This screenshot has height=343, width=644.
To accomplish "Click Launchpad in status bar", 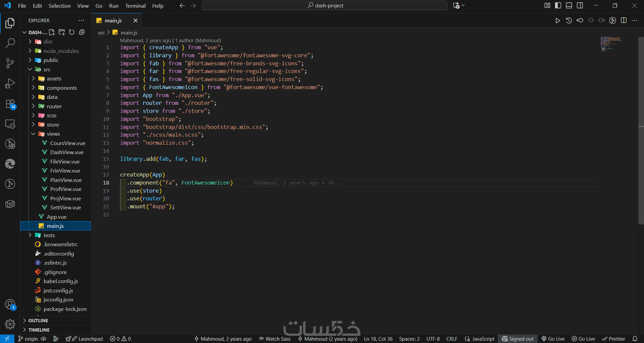I will click(x=85, y=339).
